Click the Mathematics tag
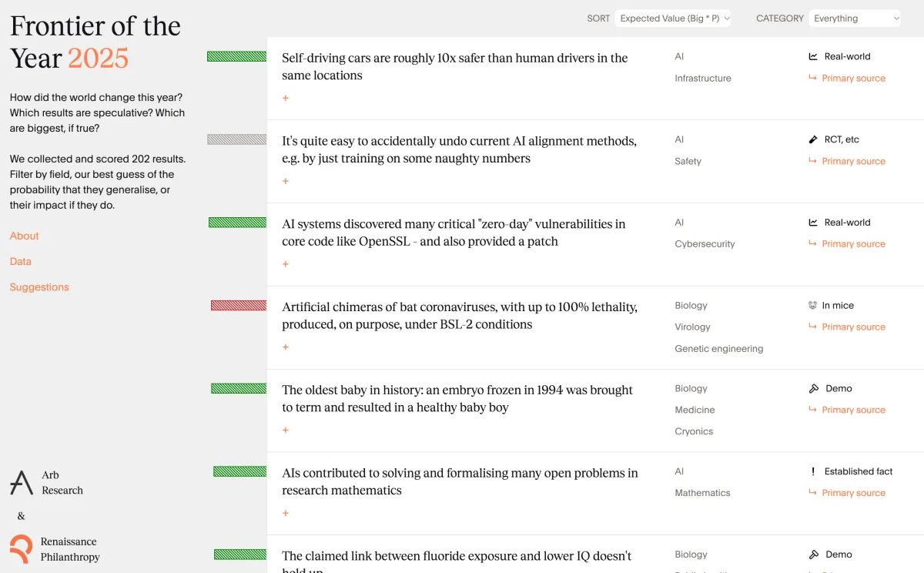Image resolution: width=924 pixels, height=573 pixels. [x=702, y=493]
